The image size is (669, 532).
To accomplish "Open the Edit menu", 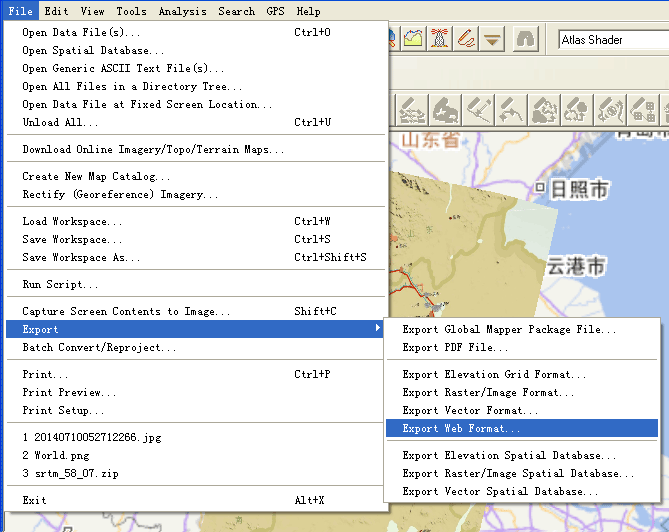I will click(56, 11).
